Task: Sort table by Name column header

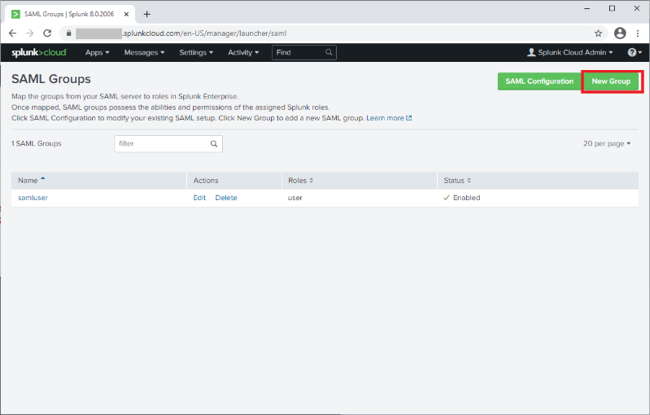Action: (x=28, y=180)
